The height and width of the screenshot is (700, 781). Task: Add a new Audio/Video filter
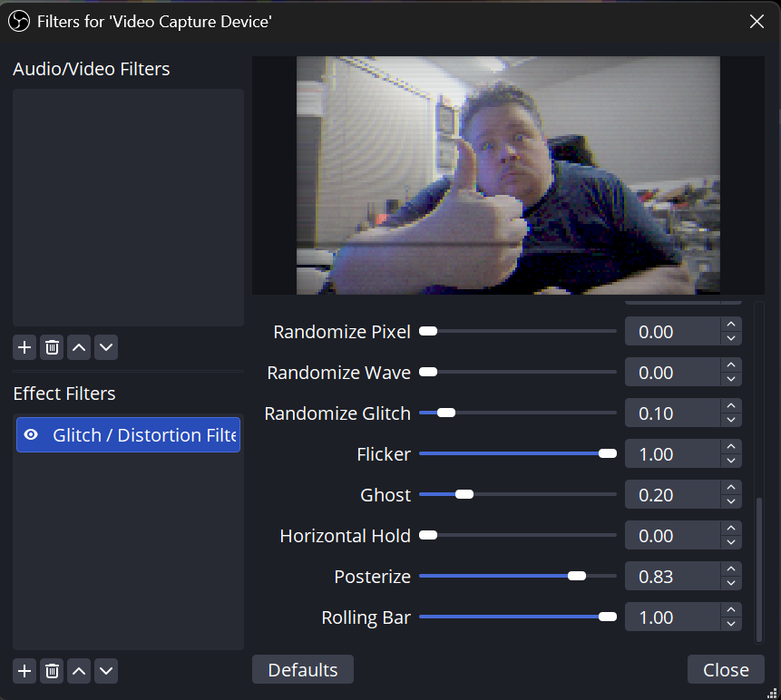click(x=24, y=347)
